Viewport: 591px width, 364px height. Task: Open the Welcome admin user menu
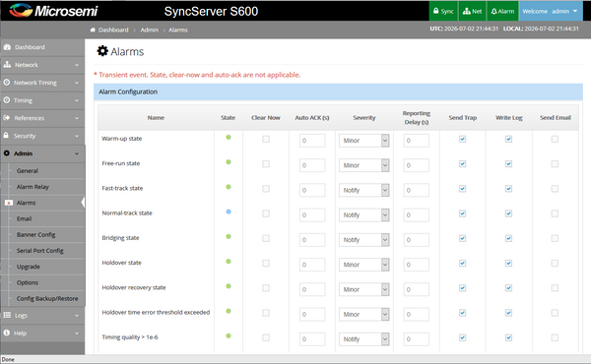click(550, 11)
